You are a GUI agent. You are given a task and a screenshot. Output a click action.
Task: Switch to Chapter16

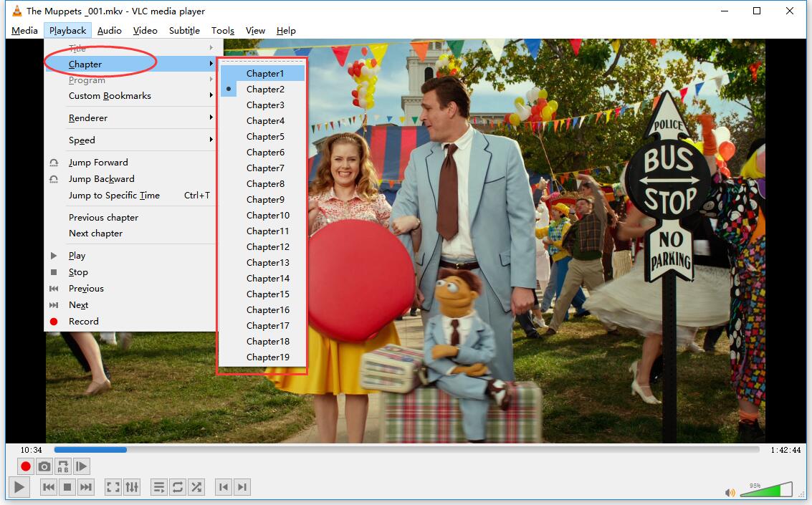(262, 310)
